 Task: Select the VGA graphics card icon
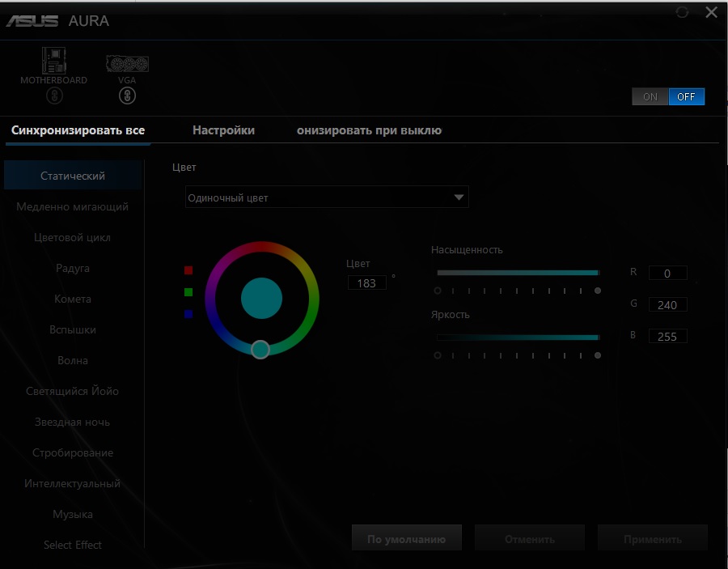pos(127,64)
